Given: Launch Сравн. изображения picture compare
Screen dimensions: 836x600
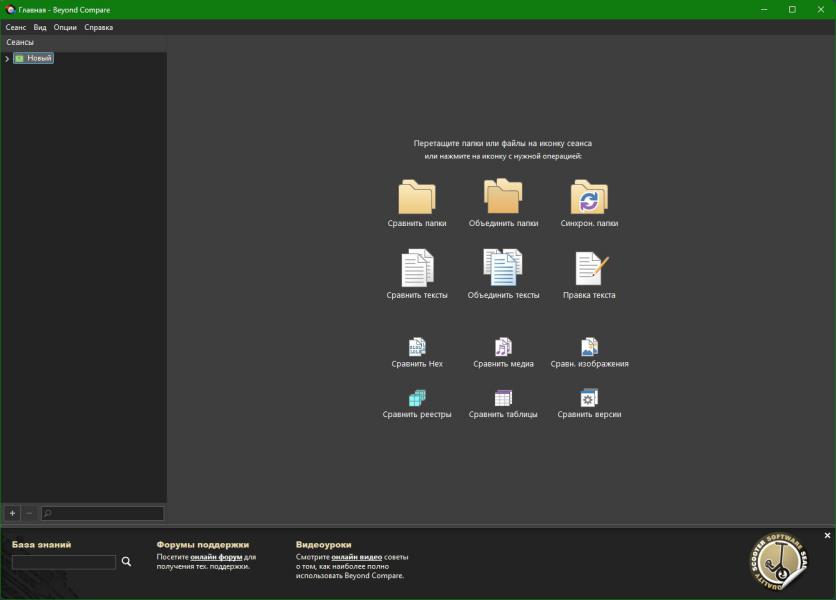Looking at the screenshot, I should 589,347.
